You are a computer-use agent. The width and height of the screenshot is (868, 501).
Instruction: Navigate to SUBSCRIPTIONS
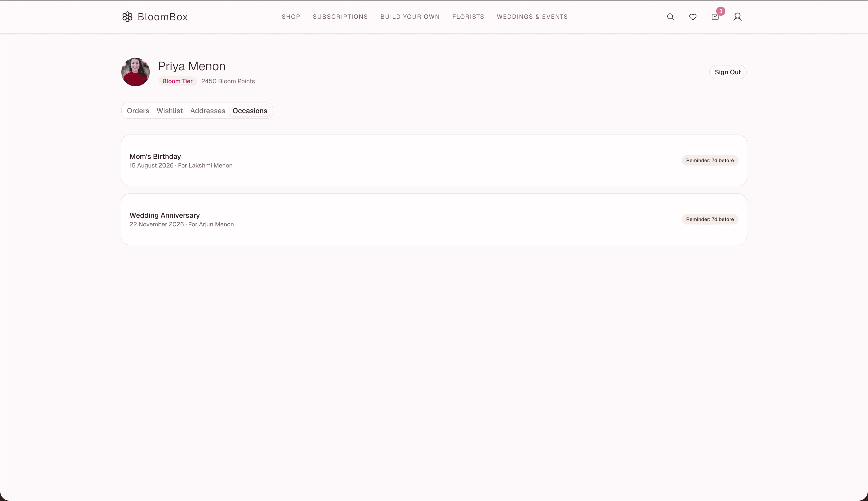340,16
